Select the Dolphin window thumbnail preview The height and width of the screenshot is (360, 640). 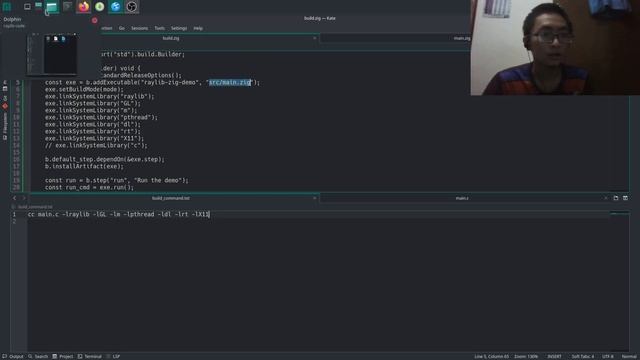click(x=52, y=54)
